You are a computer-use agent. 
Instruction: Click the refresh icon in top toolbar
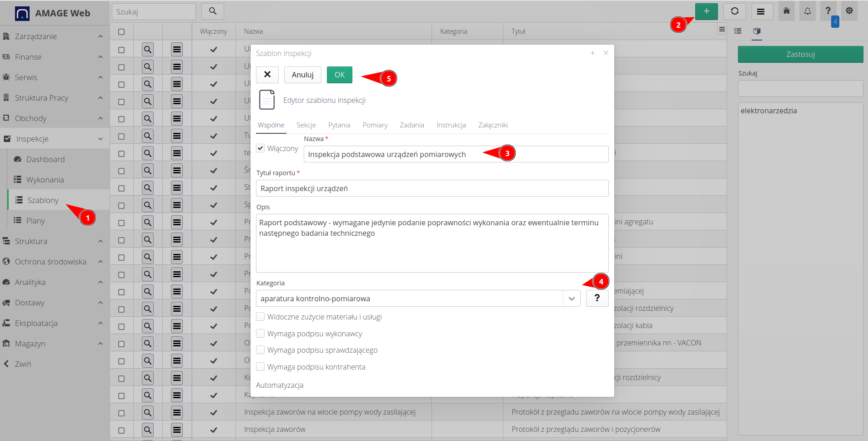pos(734,11)
